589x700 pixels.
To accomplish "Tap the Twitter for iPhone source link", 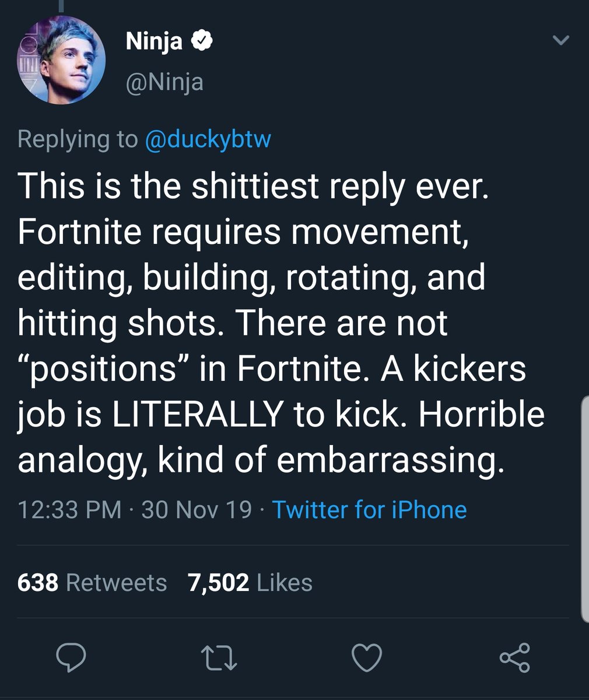I will (x=370, y=509).
